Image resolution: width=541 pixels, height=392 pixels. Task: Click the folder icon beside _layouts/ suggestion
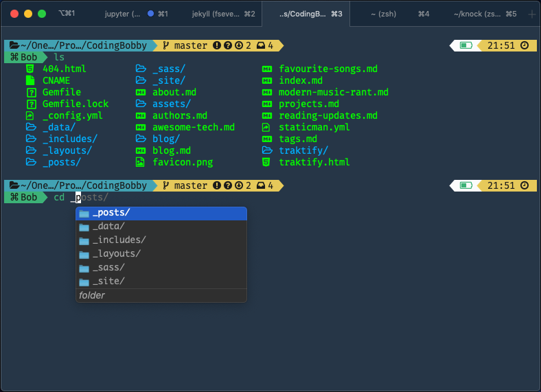point(84,255)
